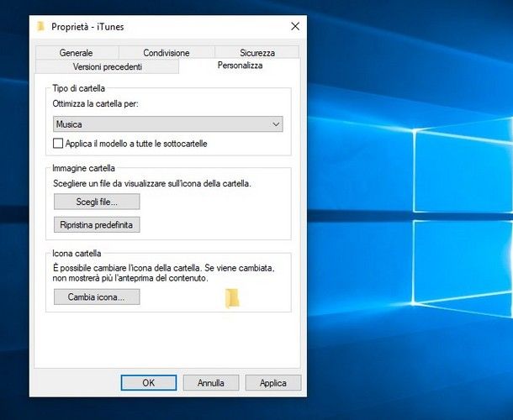Switch to the Generale tab
This screenshot has width=513, height=420.
point(77,53)
